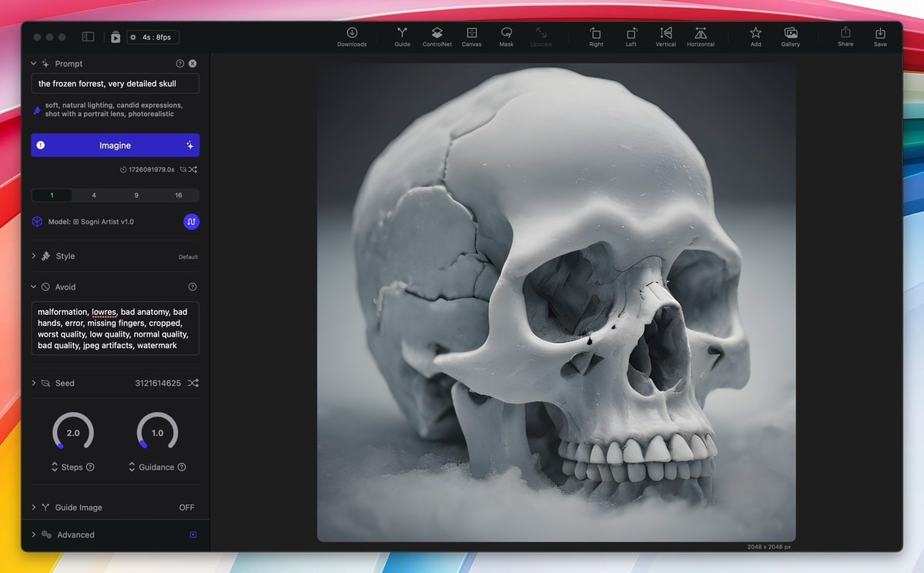Open the Gallery
Image resolution: width=924 pixels, height=573 pixels.
(x=790, y=35)
